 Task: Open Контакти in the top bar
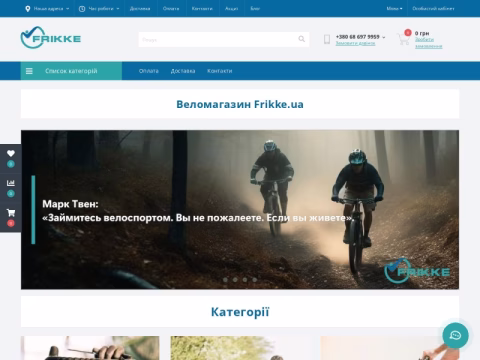[202, 9]
